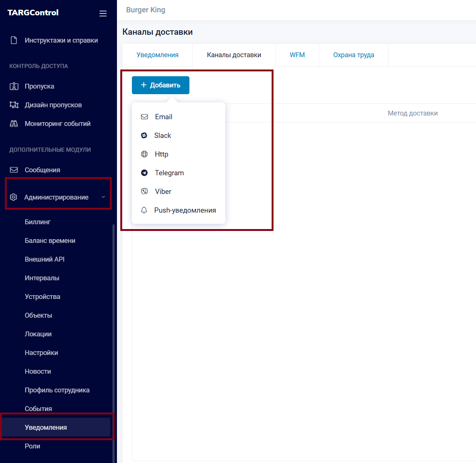The height and width of the screenshot is (463, 476).
Task: Open the WFM tab
Action: tap(297, 55)
